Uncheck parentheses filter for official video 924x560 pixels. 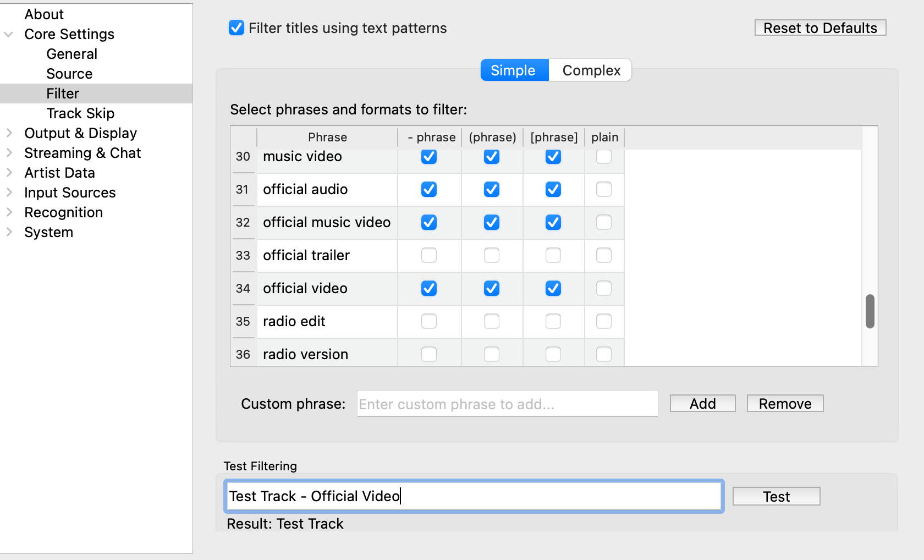pos(492,289)
